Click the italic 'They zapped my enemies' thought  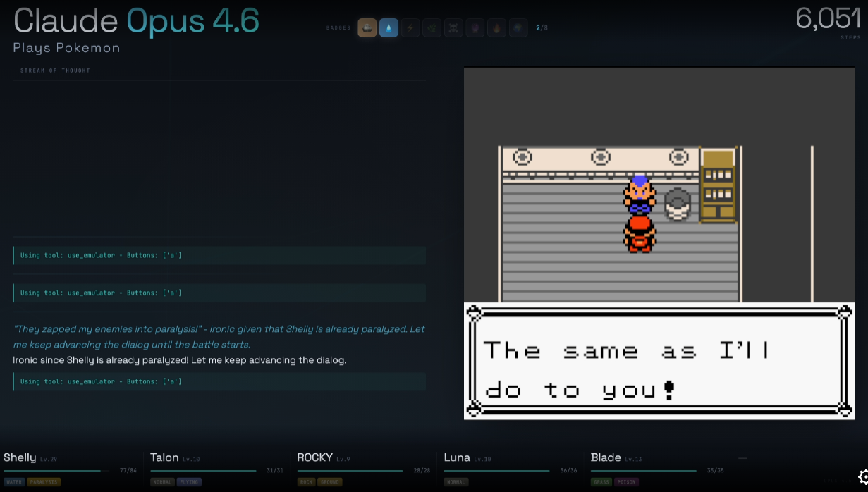(219, 336)
